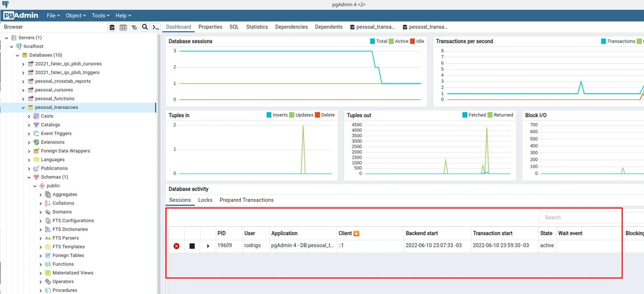644x294 pixels.
Task: Click the Catalogs node icon
Action: point(36,125)
